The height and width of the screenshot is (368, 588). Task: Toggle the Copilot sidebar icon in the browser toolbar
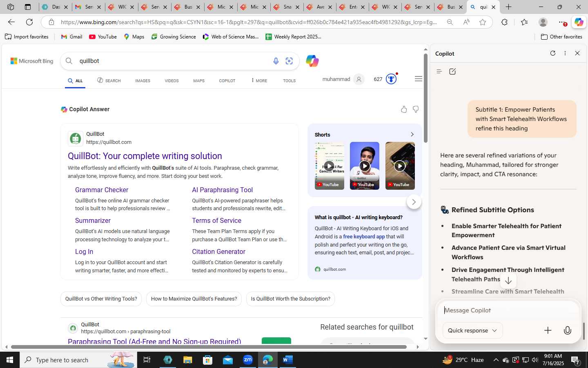579,22
